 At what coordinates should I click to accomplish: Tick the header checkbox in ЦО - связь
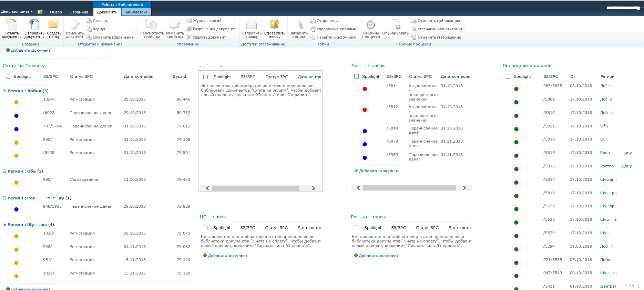(x=205, y=228)
